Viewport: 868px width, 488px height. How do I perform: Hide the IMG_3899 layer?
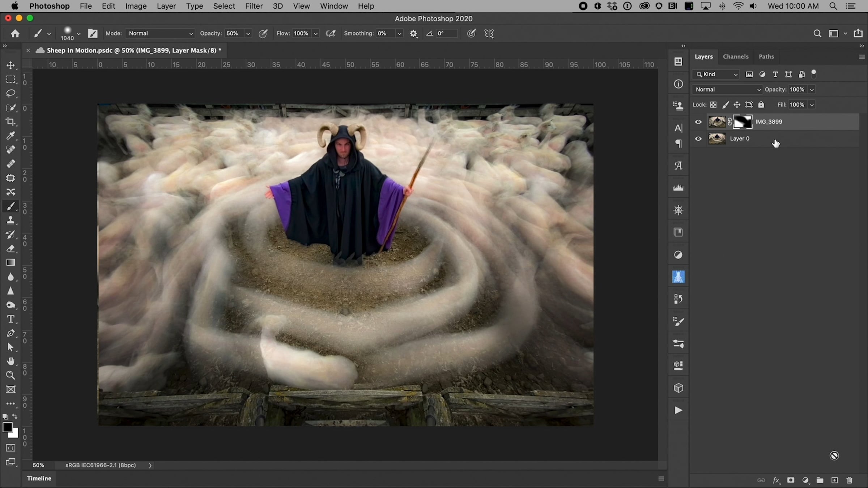698,122
